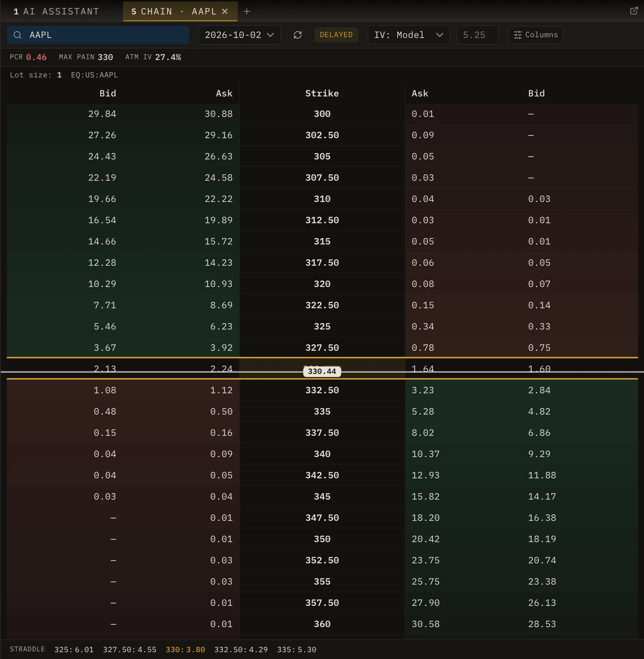The height and width of the screenshot is (659, 644).
Task: Click the search magnifier icon
Action: [x=17, y=35]
